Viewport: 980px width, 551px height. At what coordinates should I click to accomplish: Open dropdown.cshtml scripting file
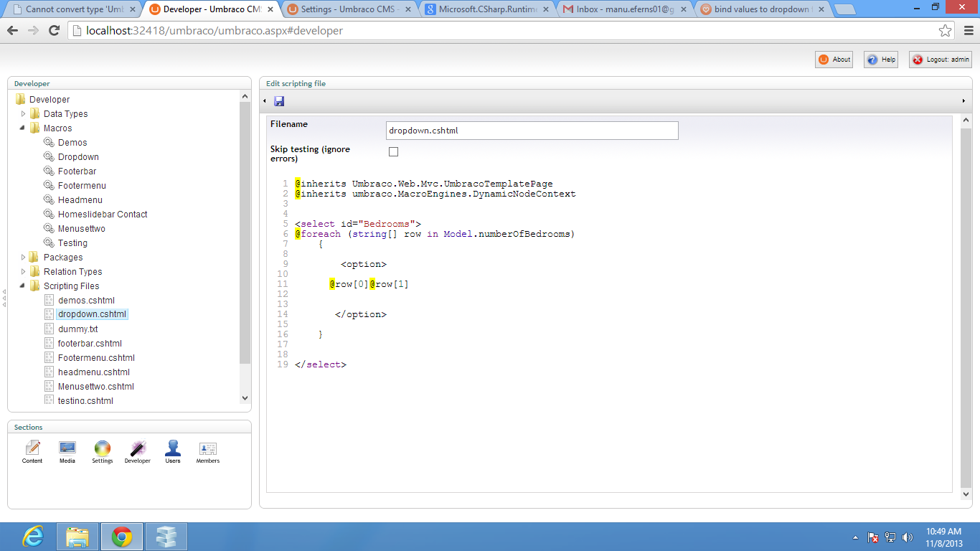(92, 314)
